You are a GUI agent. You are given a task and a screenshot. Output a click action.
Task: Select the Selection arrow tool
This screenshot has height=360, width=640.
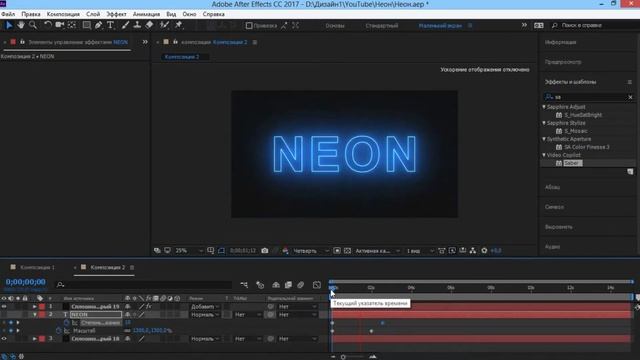point(9,25)
